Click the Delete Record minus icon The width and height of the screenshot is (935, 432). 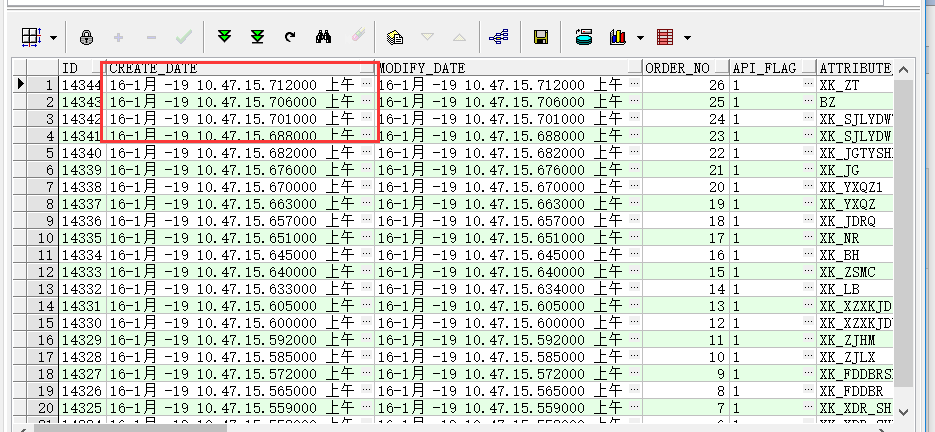tap(151, 37)
